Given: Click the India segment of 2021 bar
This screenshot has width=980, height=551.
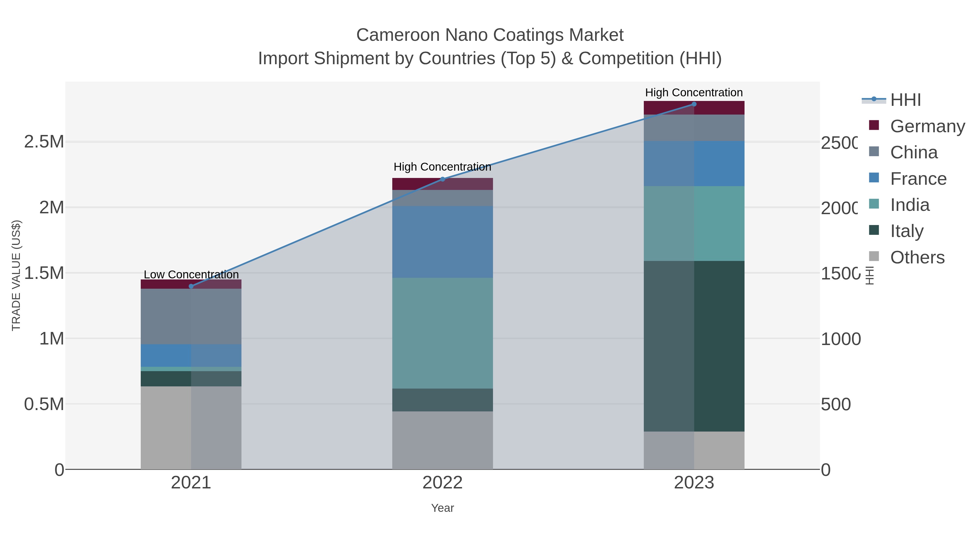Looking at the screenshot, I should pyautogui.click(x=191, y=369).
